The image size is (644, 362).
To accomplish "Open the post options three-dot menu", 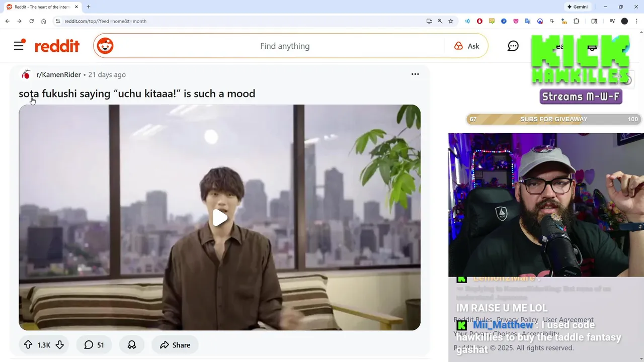I will tap(415, 74).
